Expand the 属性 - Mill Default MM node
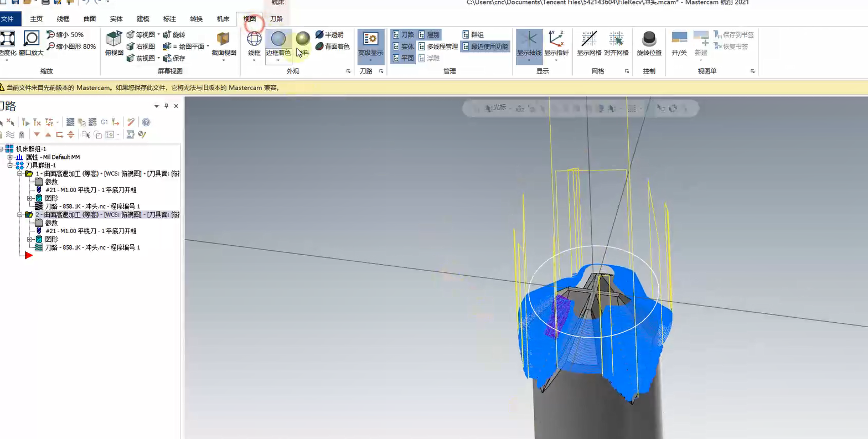 (x=10, y=157)
